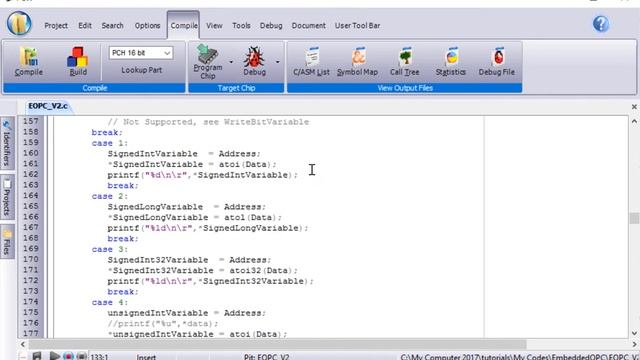Click the Insert mode status bar entry
The image size is (640, 360).
click(x=146, y=357)
